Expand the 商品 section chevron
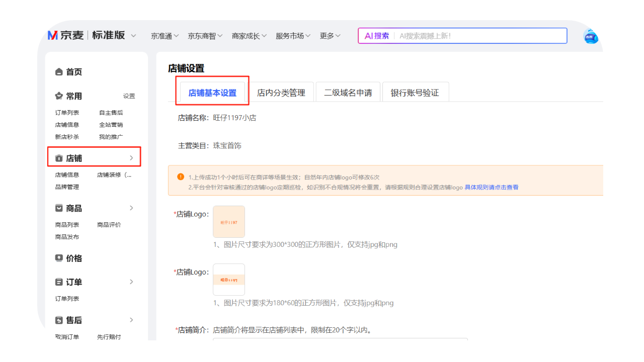Viewport: 644px width, 362px height. pyautogui.click(x=131, y=208)
